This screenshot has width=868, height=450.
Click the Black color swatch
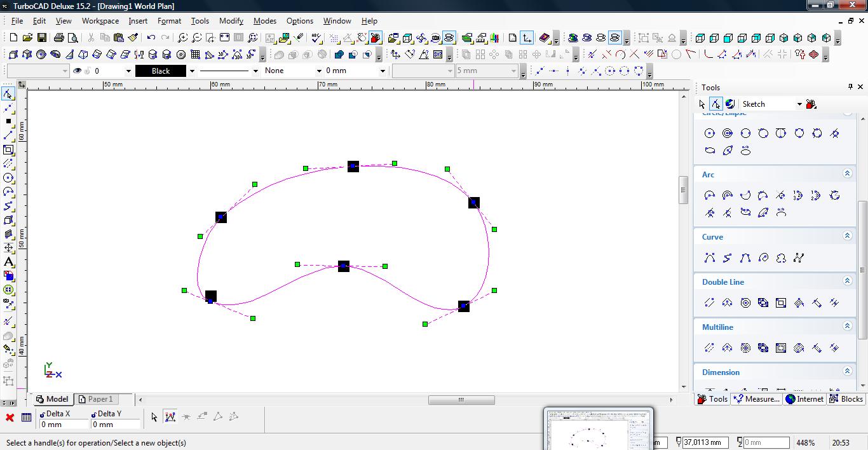coord(161,71)
